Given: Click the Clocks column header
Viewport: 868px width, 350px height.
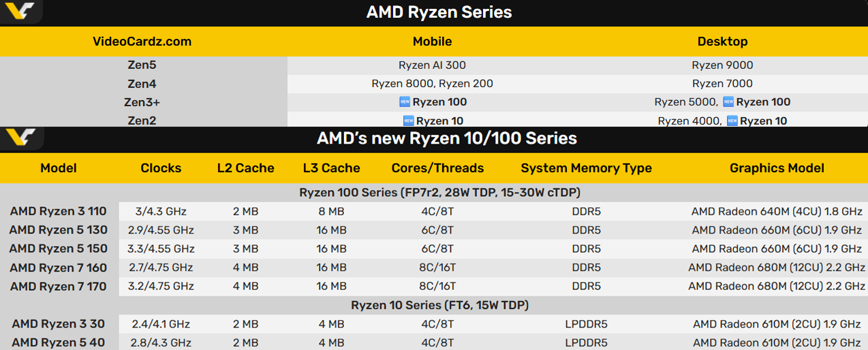Looking at the screenshot, I should [x=161, y=168].
